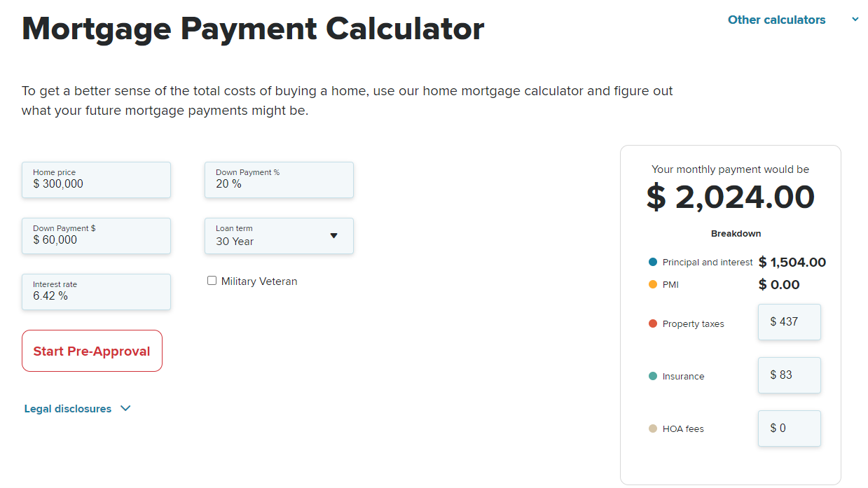The height and width of the screenshot is (488, 868).
Task: Click the blue Principal and interest dot
Action: pyautogui.click(x=653, y=262)
